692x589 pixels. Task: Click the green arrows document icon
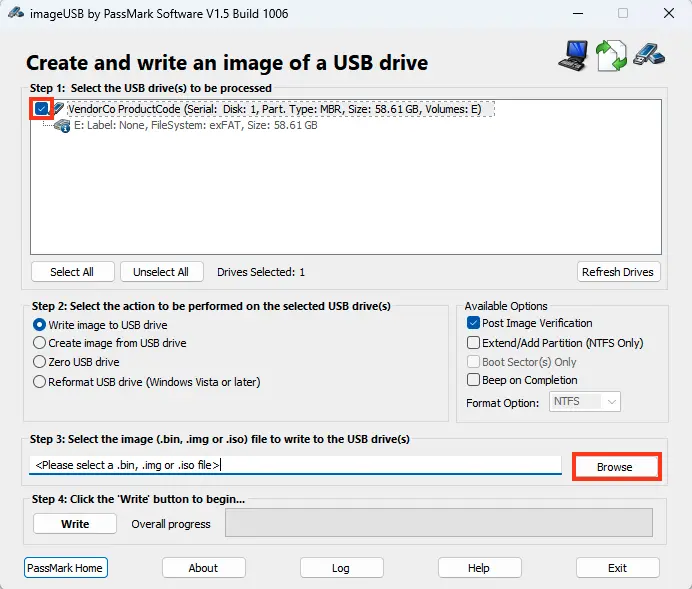pos(611,56)
